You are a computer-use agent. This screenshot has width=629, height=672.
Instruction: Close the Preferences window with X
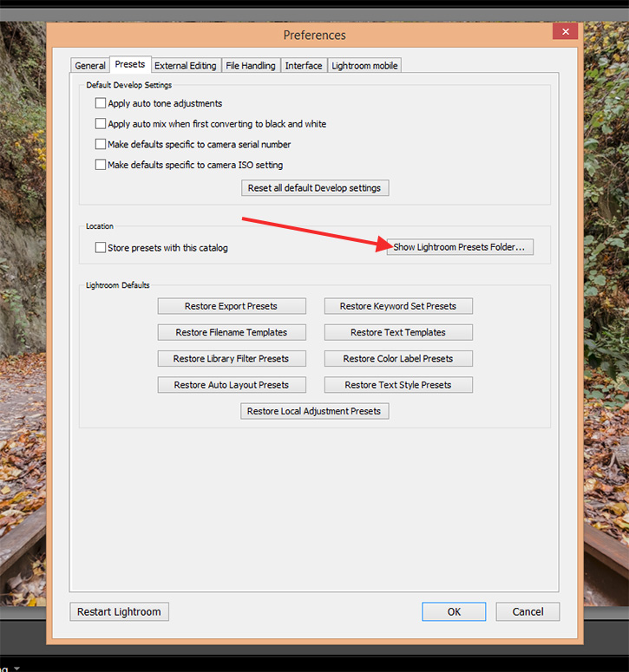coord(566,31)
